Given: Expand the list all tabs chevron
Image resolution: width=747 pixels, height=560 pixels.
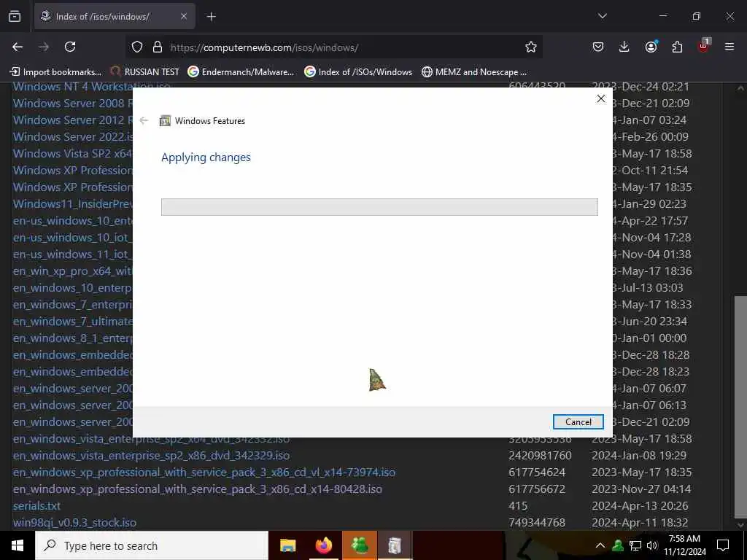Looking at the screenshot, I should [602, 16].
